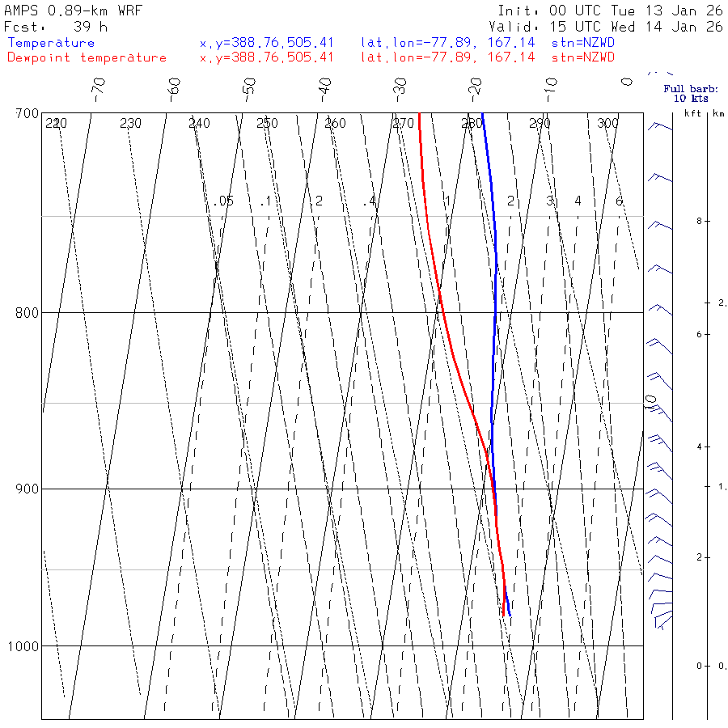Click the '800' pressure level label
This screenshot has width=728, height=728.
pos(27,313)
